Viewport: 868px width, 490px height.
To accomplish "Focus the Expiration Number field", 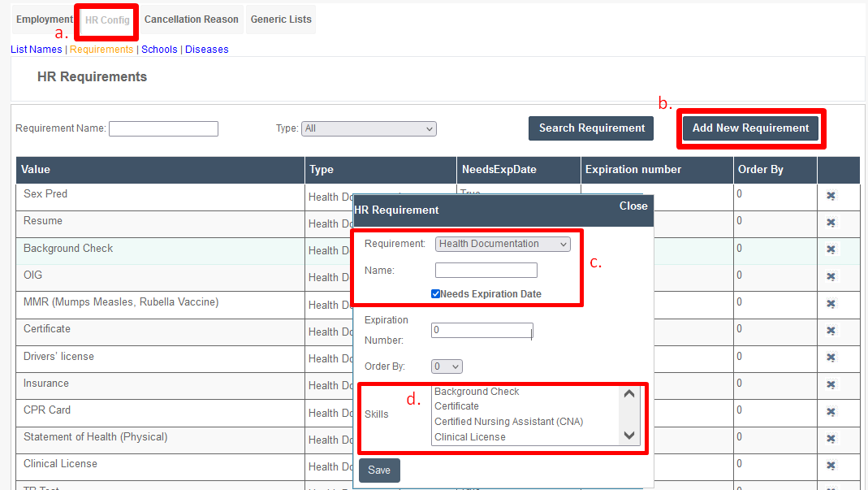I will [x=482, y=331].
